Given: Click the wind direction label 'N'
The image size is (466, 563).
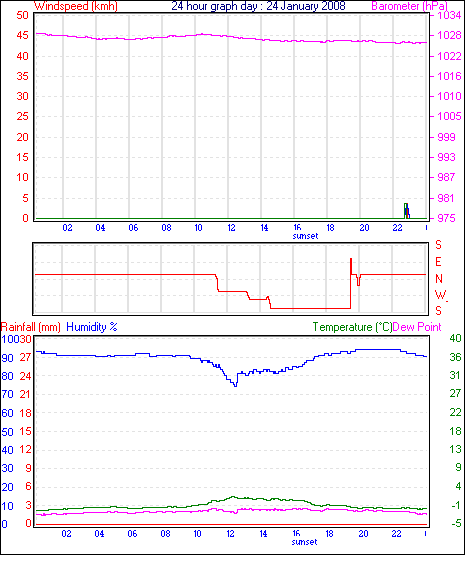Looking at the screenshot, I should coord(439,279).
